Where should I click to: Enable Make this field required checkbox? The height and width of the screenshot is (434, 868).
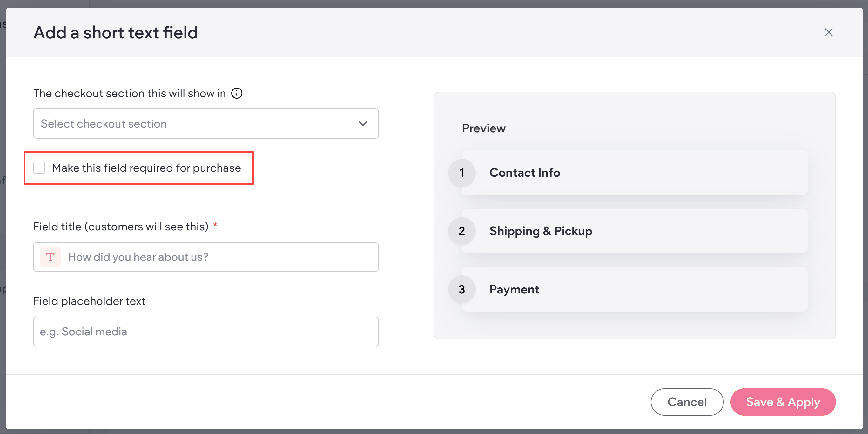pyautogui.click(x=39, y=168)
